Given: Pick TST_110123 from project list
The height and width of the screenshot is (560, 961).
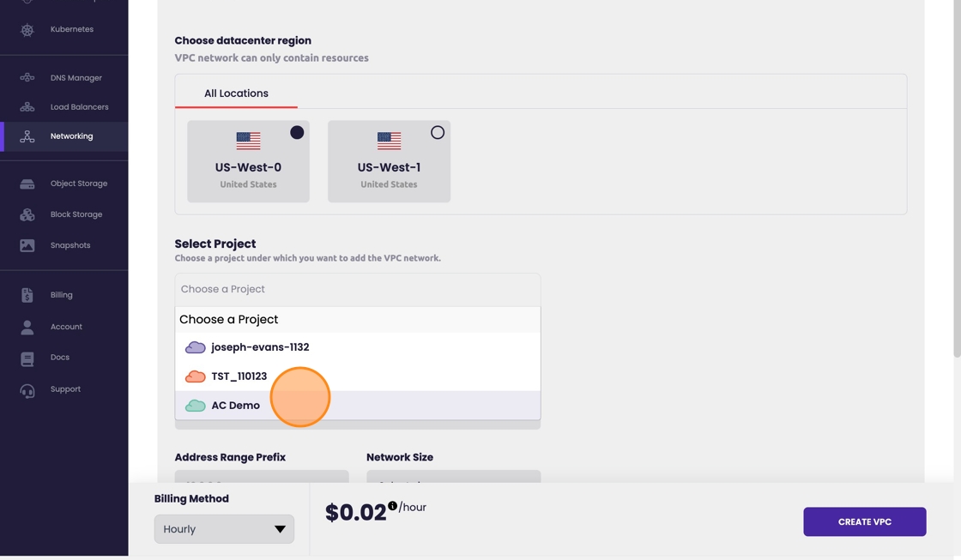Looking at the screenshot, I should click(239, 376).
